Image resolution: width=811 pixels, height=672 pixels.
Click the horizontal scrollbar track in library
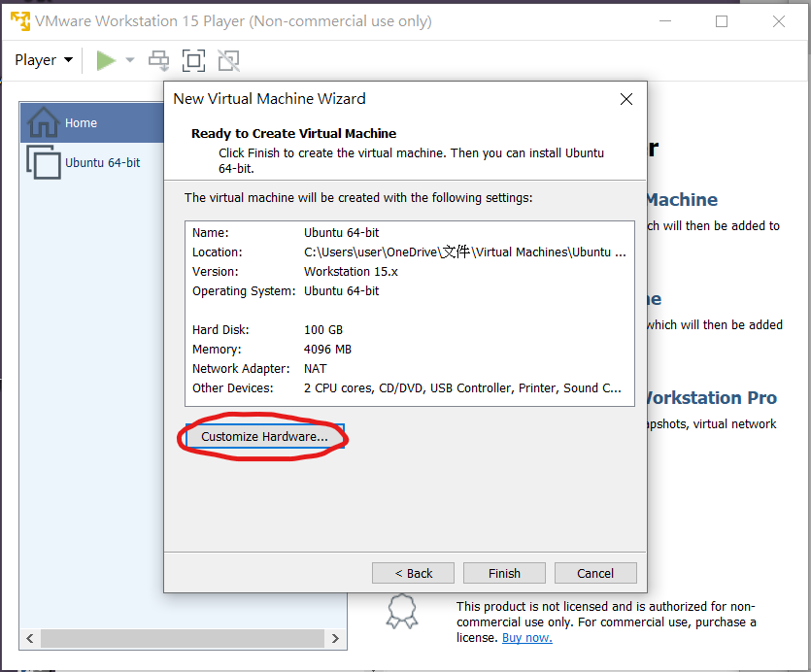[x=183, y=638]
